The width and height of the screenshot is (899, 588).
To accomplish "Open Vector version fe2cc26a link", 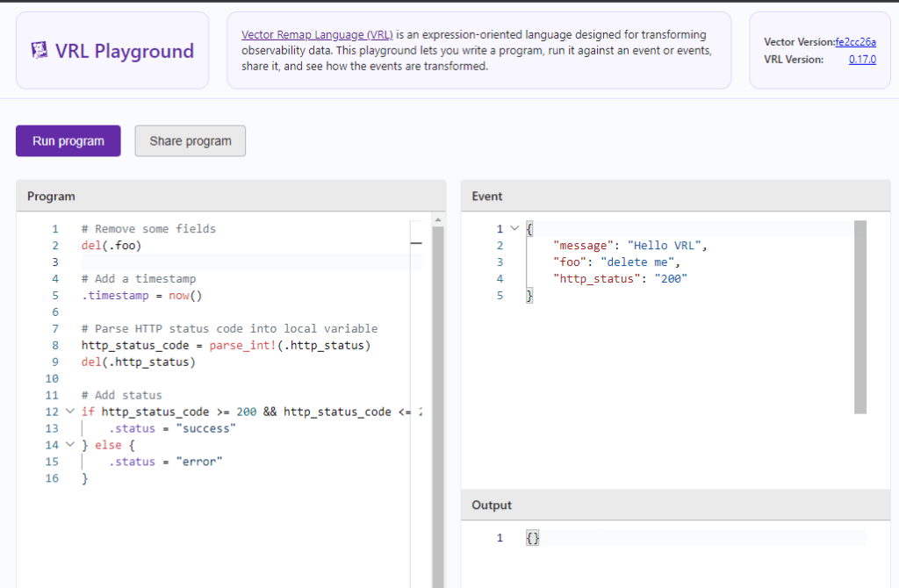I will pyautogui.click(x=855, y=41).
